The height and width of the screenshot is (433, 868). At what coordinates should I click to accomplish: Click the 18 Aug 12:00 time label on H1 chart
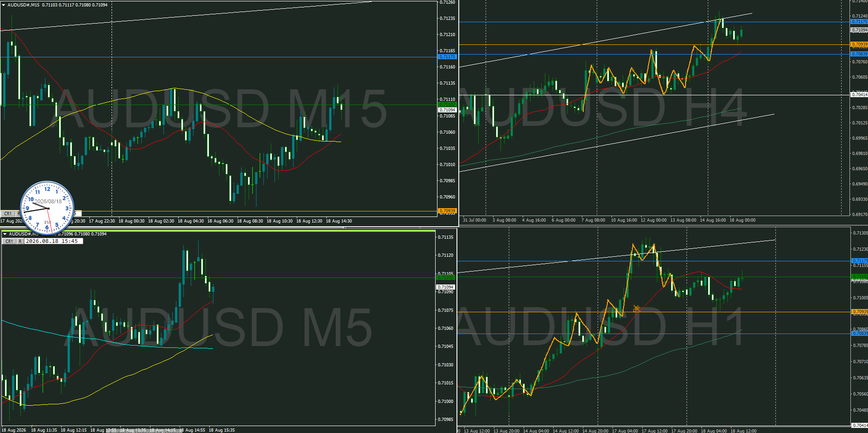pyautogui.click(x=743, y=431)
